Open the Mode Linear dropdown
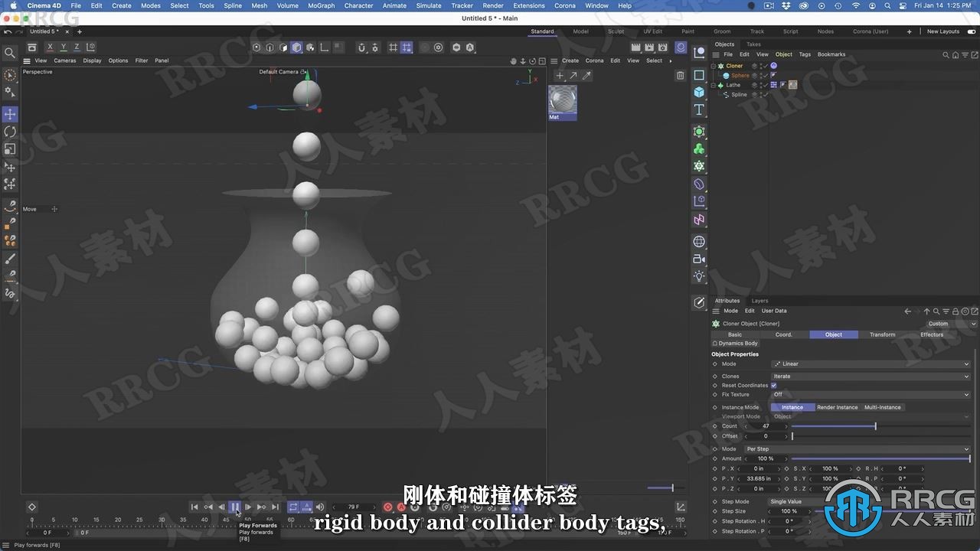The image size is (980, 551). coord(871,364)
